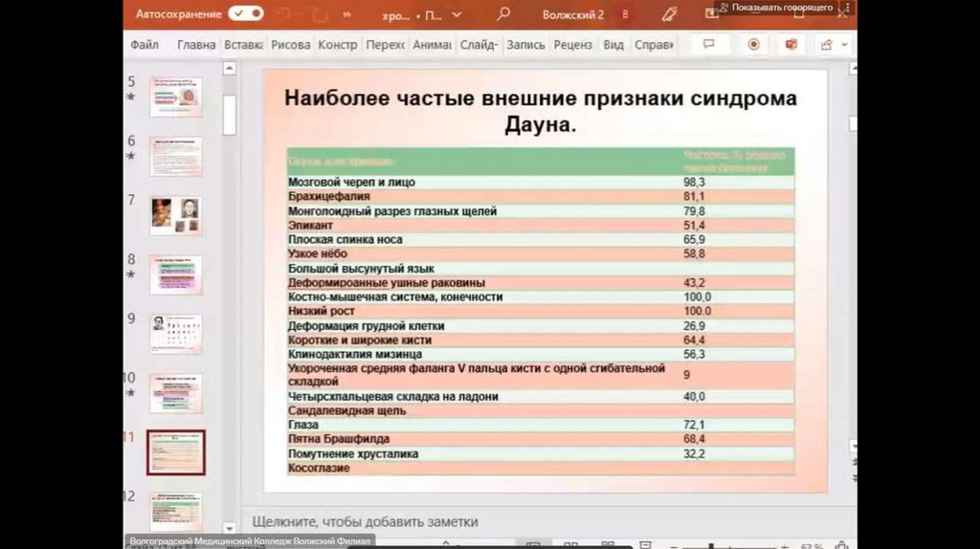
Task: Select slide 7 thumbnail with photos
Action: [175, 215]
